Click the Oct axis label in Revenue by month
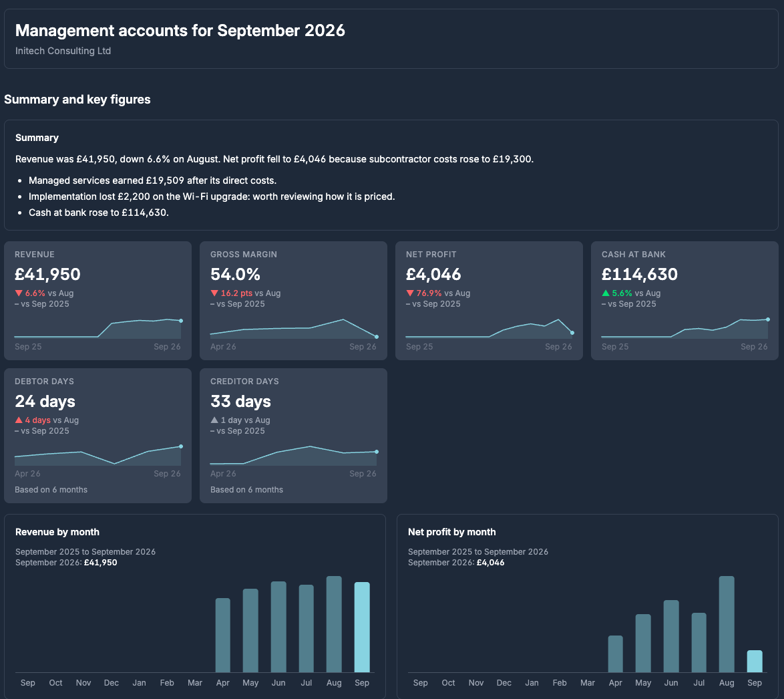 [55, 682]
